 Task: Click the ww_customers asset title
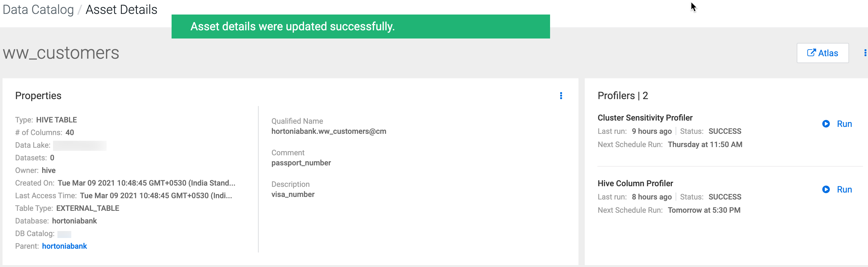point(61,53)
